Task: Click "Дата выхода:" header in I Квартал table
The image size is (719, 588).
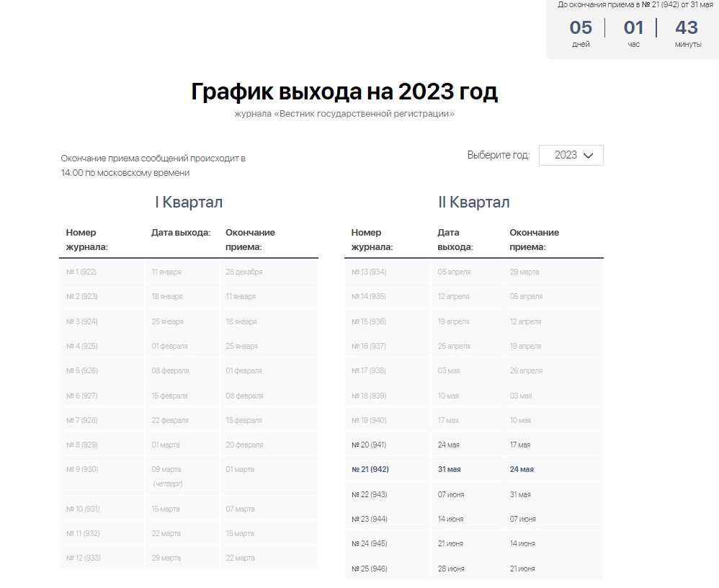Action: click(x=181, y=233)
